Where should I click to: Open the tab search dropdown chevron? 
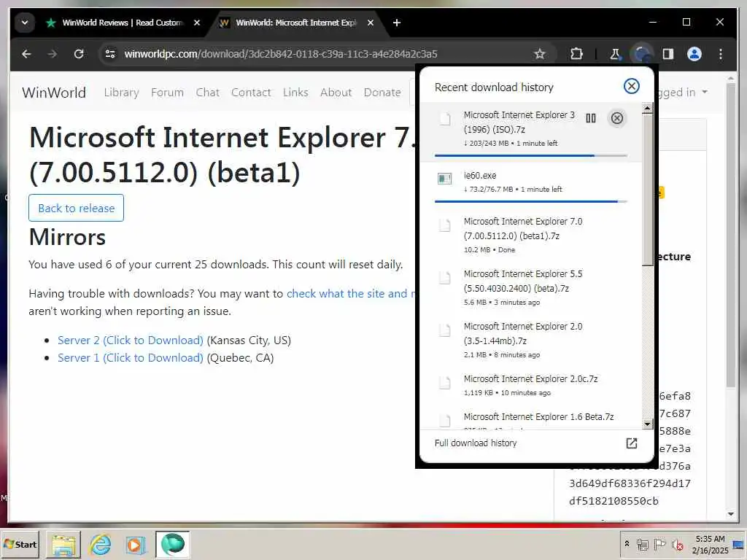(25, 23)
